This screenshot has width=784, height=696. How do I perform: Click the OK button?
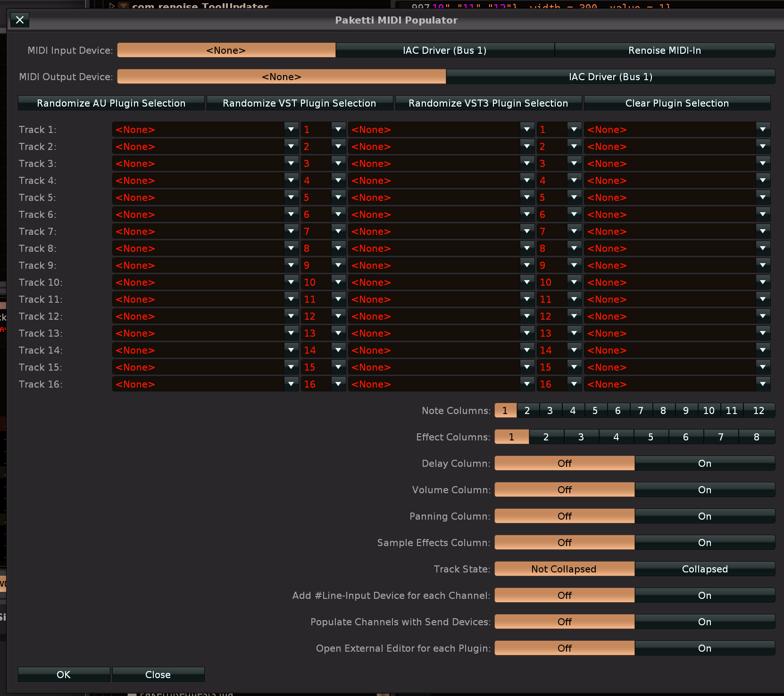tap(64, 675)
